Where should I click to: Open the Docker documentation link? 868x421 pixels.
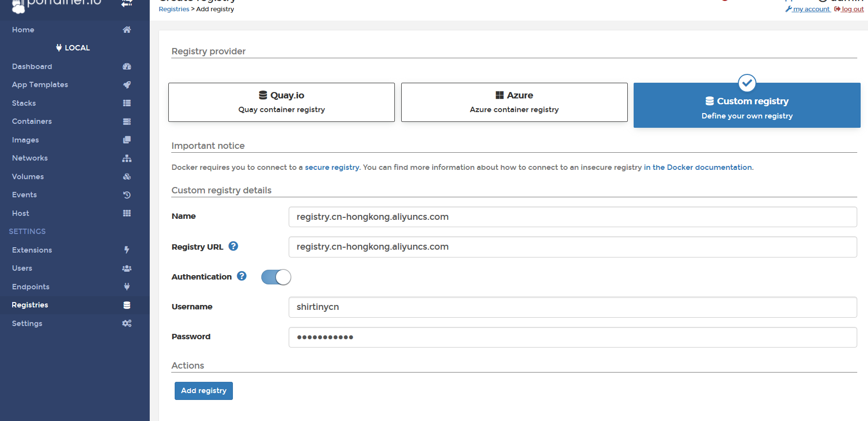(698, 167)
